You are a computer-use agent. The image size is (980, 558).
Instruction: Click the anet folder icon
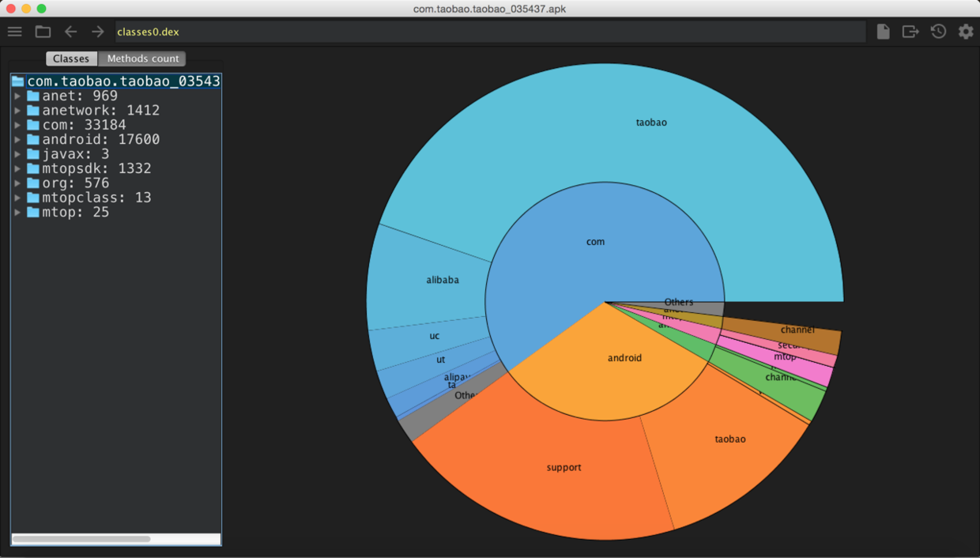(x=33, y=96)
